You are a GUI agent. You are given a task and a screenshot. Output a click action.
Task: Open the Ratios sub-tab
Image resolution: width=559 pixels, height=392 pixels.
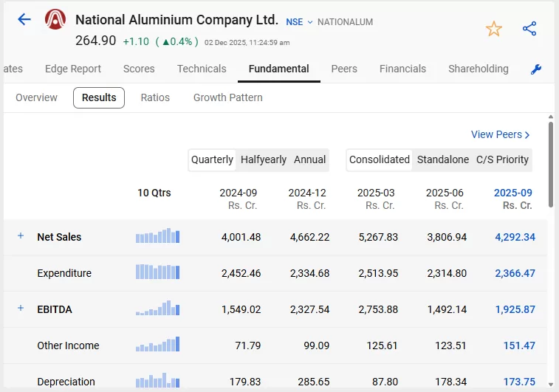(155, 97)
